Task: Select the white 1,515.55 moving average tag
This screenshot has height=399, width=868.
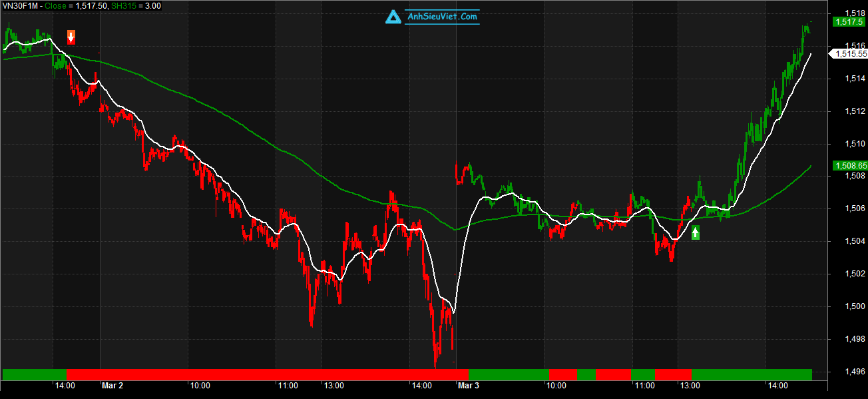Action: click(847, 54)
